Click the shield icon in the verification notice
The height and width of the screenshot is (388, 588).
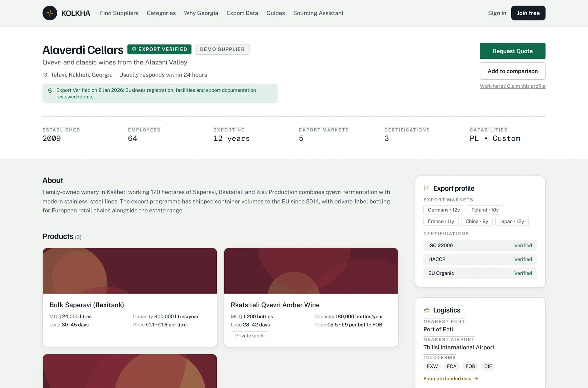(x=50, y=91)
